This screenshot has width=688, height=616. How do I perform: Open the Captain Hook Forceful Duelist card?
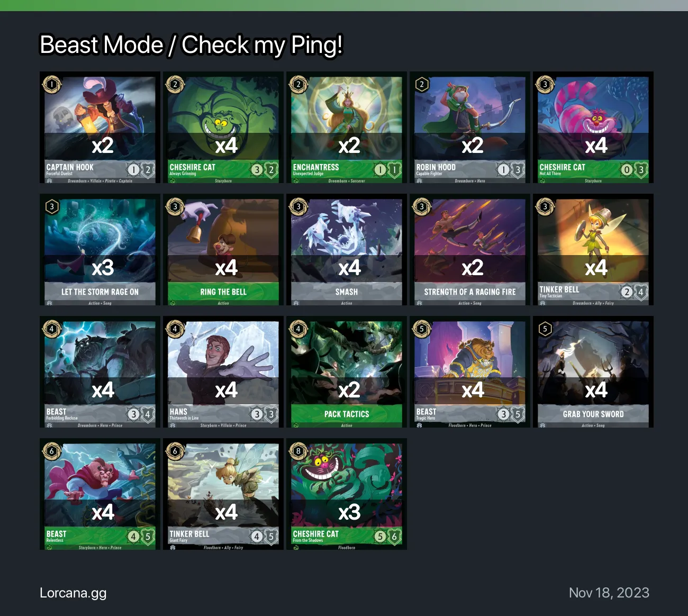point(100,128)
